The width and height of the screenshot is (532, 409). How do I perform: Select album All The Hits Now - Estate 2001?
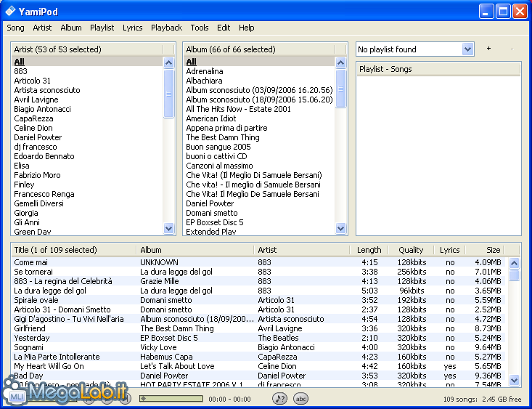click(260, 109)
